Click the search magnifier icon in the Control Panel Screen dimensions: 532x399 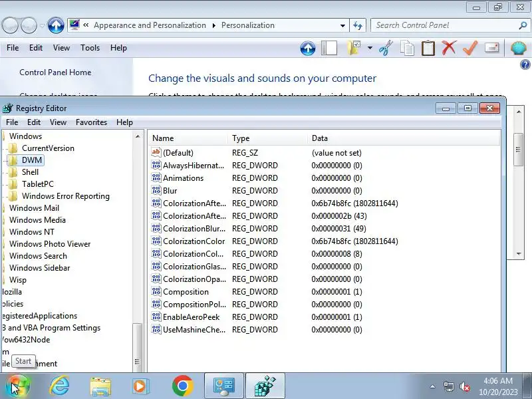523,25
